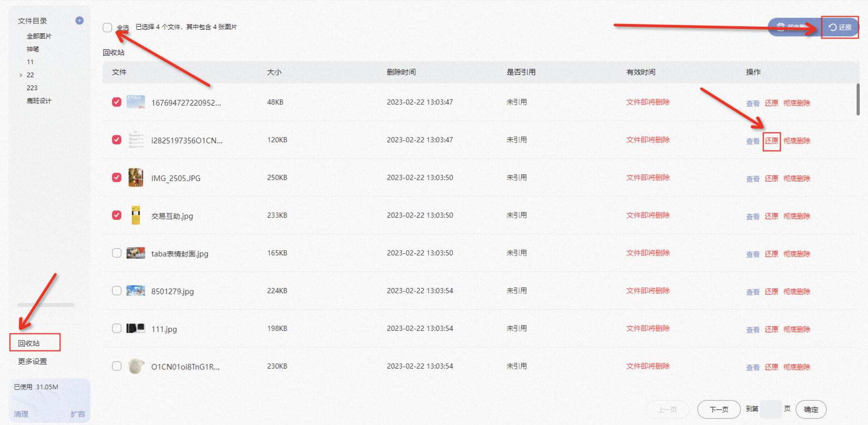Click the page number input field

(771, 410)
